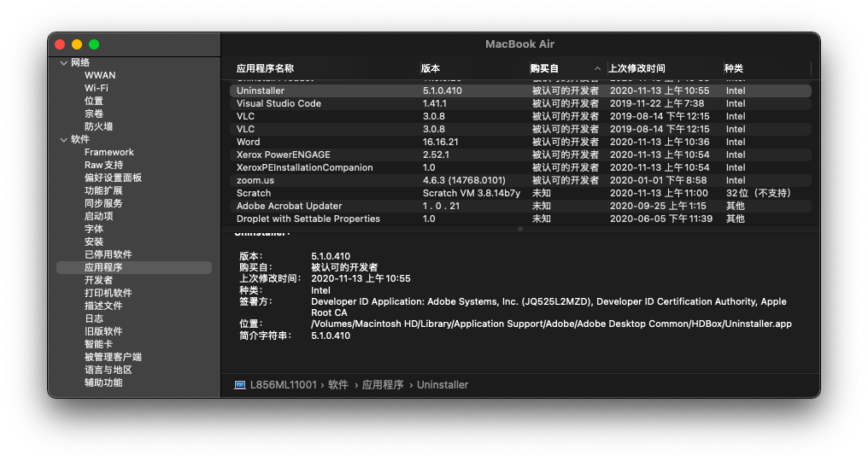The height and width of the screenshot is (461, 868).
Task: Select the Adobe Acrobat Updater row
Action: 289,206
